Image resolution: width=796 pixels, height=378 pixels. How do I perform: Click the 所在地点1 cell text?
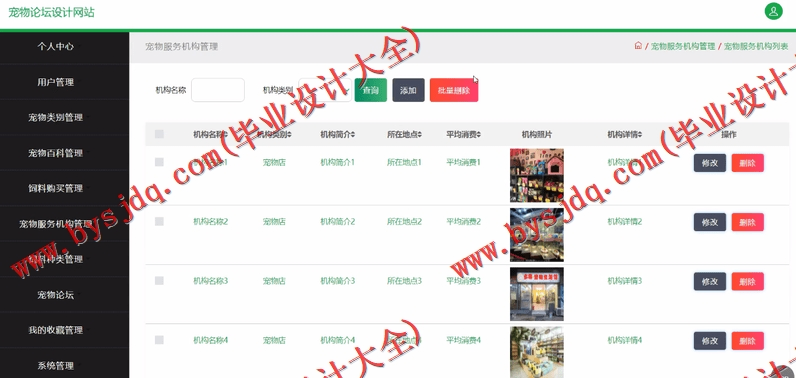point(405,162)
